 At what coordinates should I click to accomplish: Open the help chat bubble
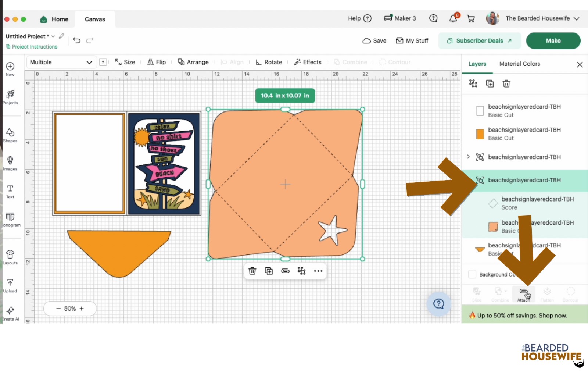pos(439,304)
